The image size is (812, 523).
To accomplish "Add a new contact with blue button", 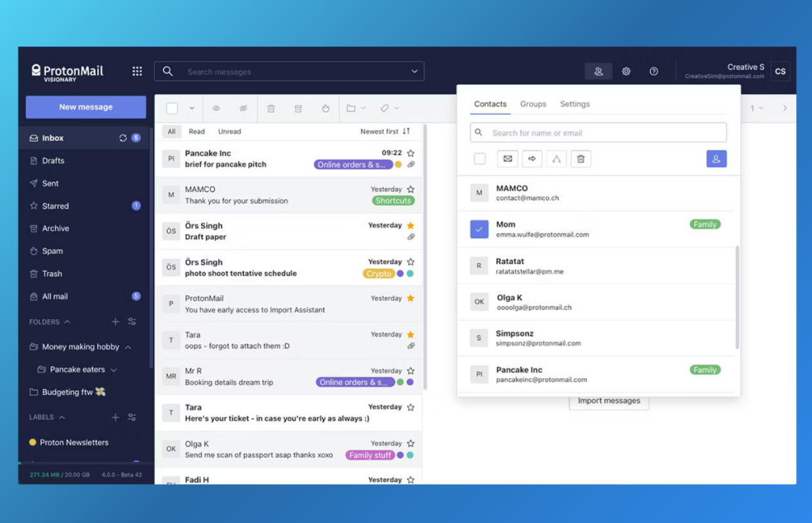I will tap(716, 158).
